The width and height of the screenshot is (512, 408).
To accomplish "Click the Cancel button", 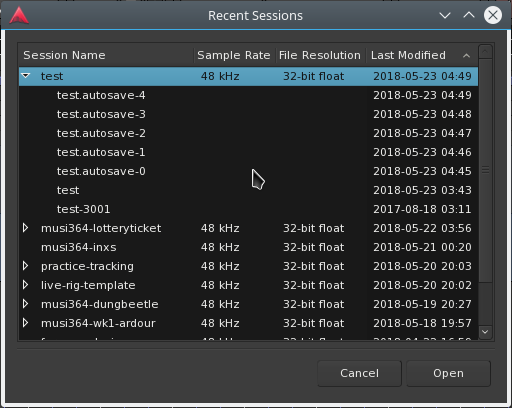I will 359,373.
